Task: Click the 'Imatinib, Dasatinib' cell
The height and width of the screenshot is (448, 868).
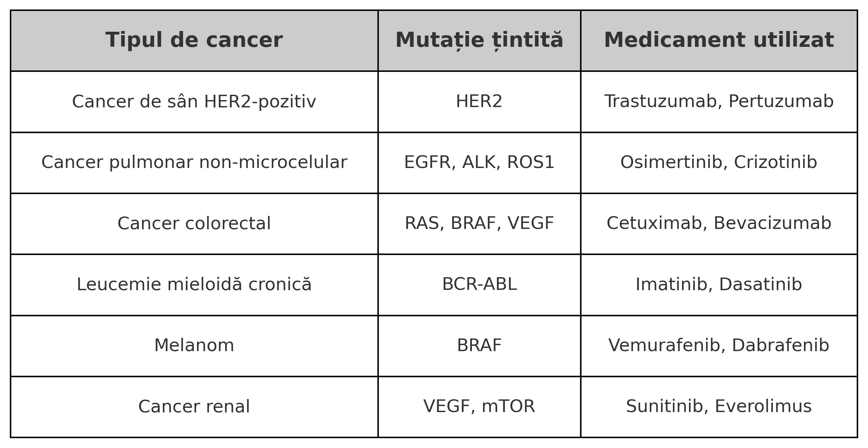Action: (x=719, y=284)
